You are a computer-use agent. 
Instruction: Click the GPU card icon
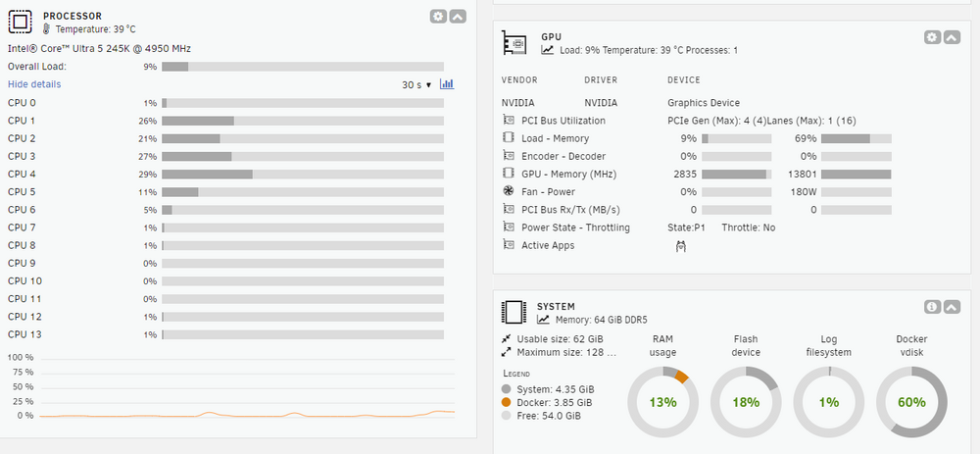click(x=514, y=42)
